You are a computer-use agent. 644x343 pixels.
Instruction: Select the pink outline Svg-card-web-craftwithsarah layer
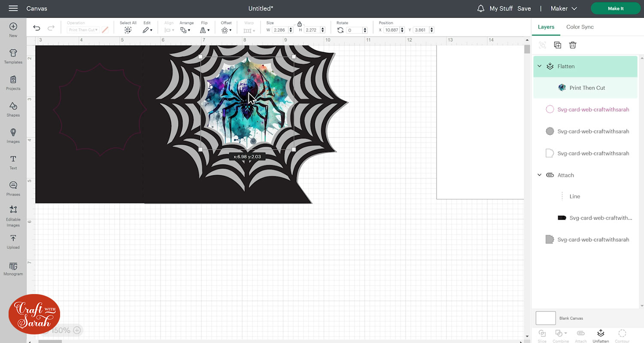pos(585,109)
